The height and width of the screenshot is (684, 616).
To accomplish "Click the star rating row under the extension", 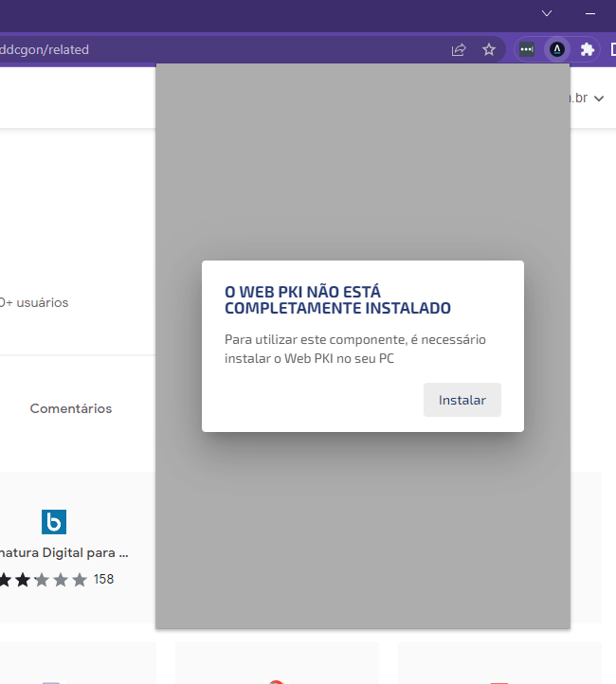I will pyautogui.click(x=44, y=580).
